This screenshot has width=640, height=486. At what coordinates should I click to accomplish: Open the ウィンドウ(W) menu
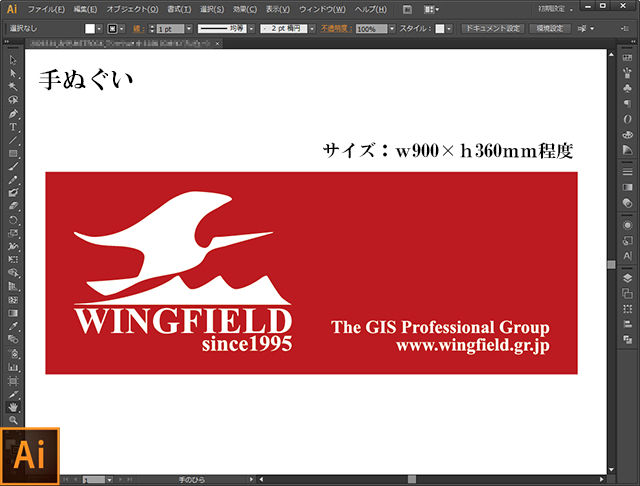point(322,9)
